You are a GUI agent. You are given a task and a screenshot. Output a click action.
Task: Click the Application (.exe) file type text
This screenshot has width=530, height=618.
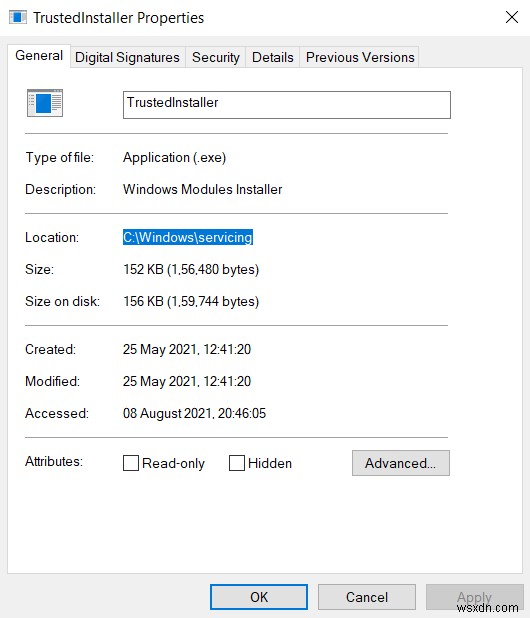[175, 158]
